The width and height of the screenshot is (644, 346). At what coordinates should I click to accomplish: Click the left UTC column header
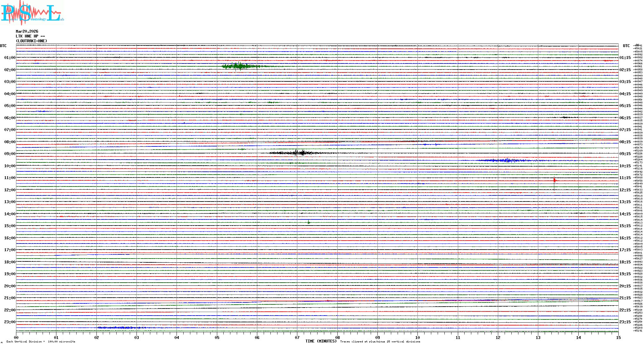tap(3, 46)
